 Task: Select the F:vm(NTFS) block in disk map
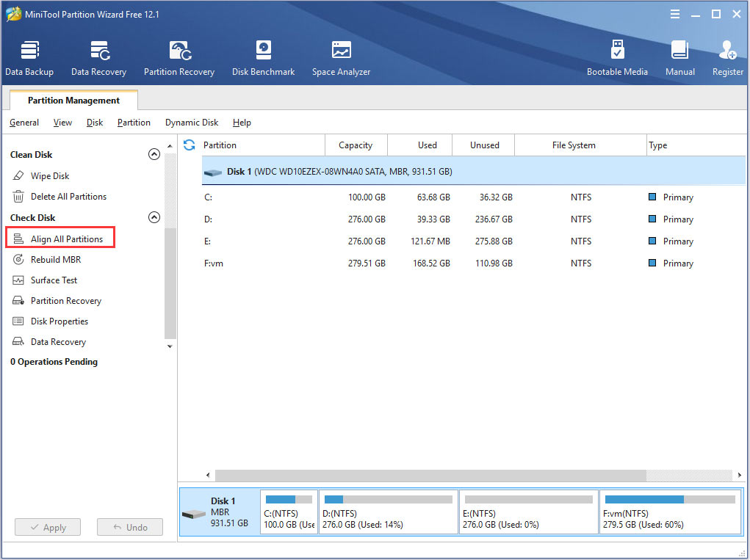[670, 512]
